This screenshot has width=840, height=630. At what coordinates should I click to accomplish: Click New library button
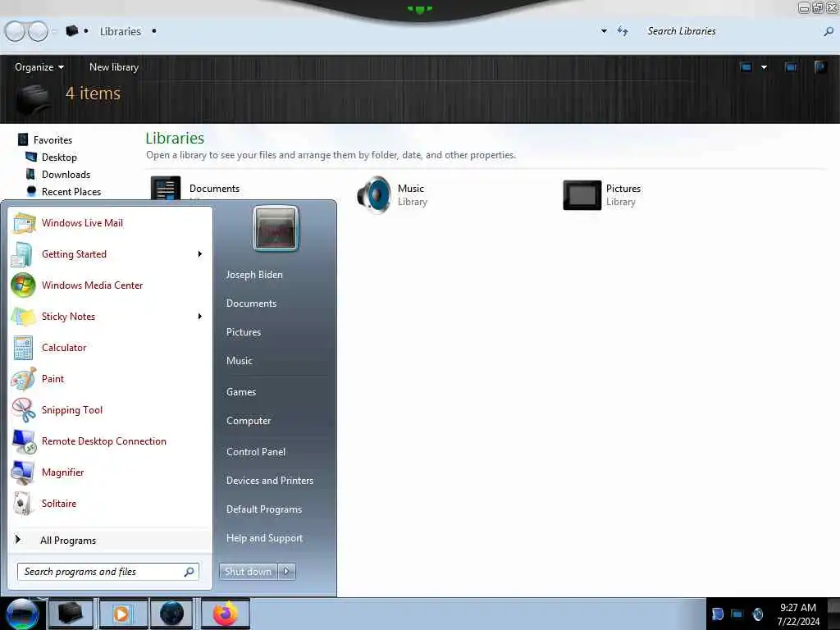point(113,67)
